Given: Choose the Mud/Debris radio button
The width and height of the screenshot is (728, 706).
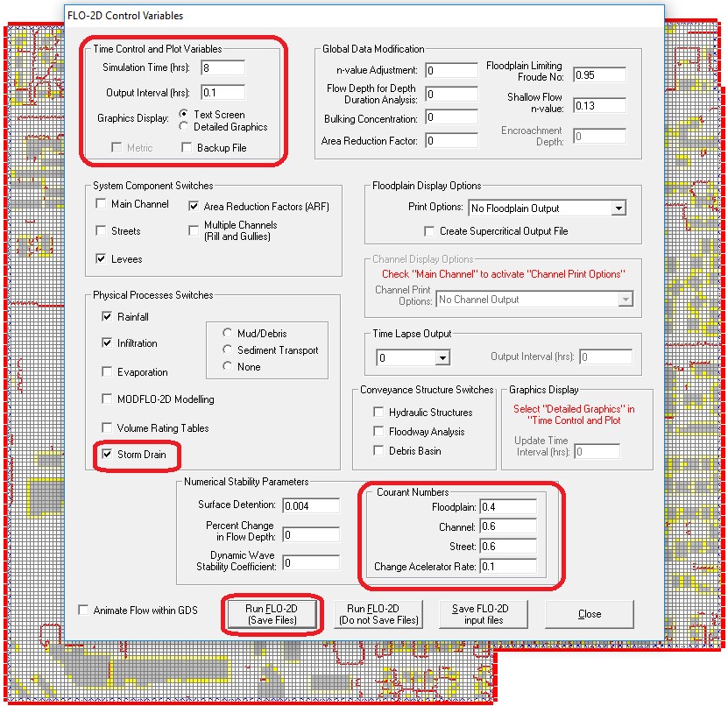Looking at the screenshot, I should coord(229,333).
